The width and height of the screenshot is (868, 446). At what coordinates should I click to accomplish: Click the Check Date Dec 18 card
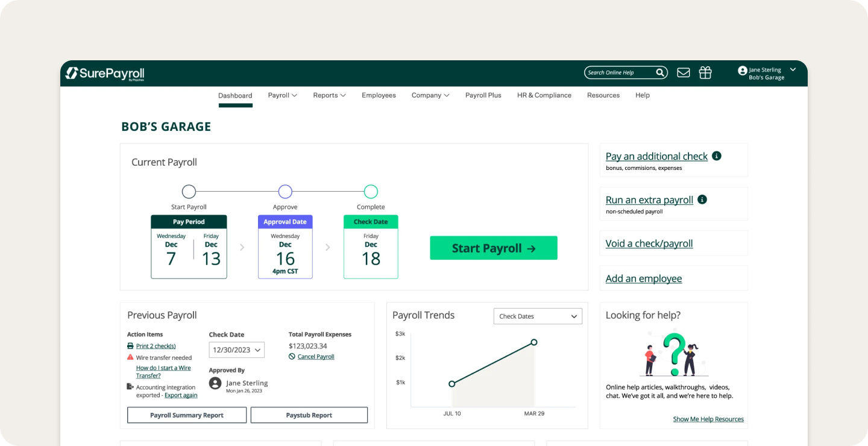pyautogui.click(x=371, y=247)
